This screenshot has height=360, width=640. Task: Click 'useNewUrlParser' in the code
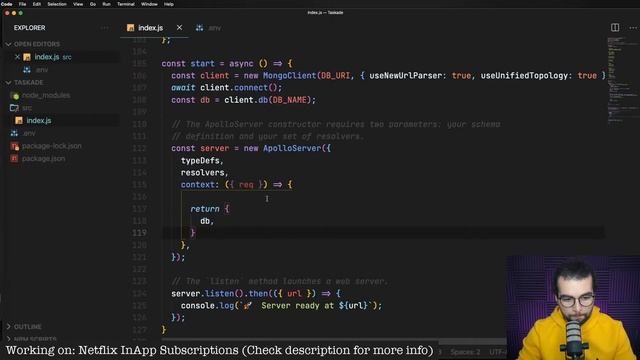click(x=405, y=76)
